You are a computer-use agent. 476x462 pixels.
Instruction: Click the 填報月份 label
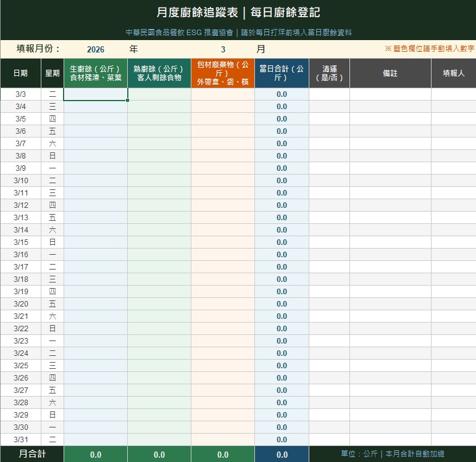[x=38, y=49]
